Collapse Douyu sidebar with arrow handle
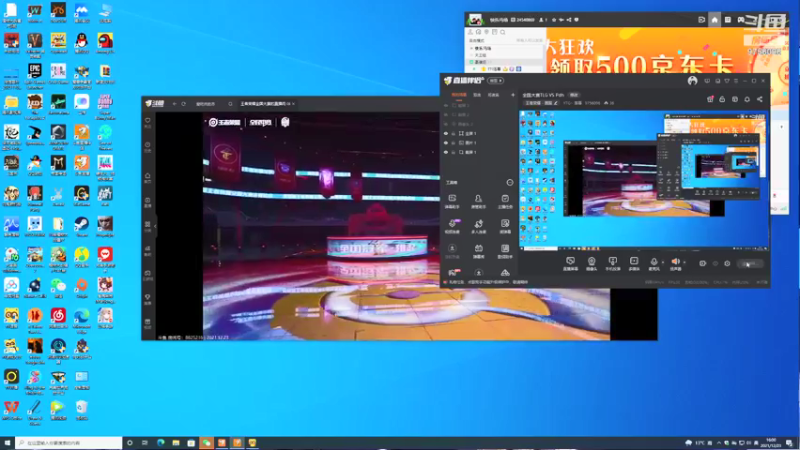Viewport: 800px width, 450px height. pyautogui.click(x=155, y=226)
